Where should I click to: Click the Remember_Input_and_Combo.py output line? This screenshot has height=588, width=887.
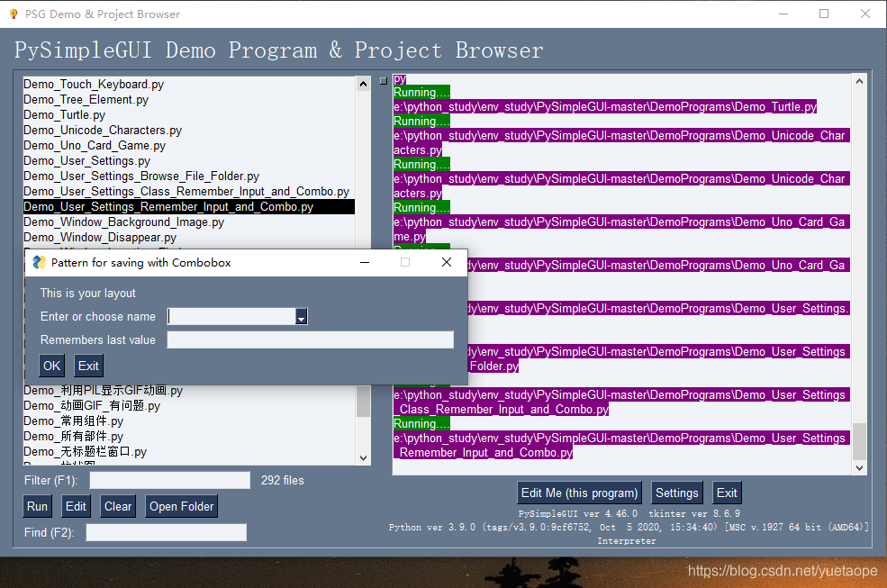484,452
